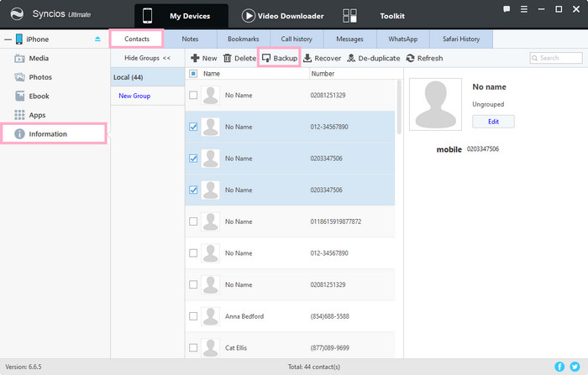Switch to the Notes tab
588x375 pixels.
coord(190,39)
